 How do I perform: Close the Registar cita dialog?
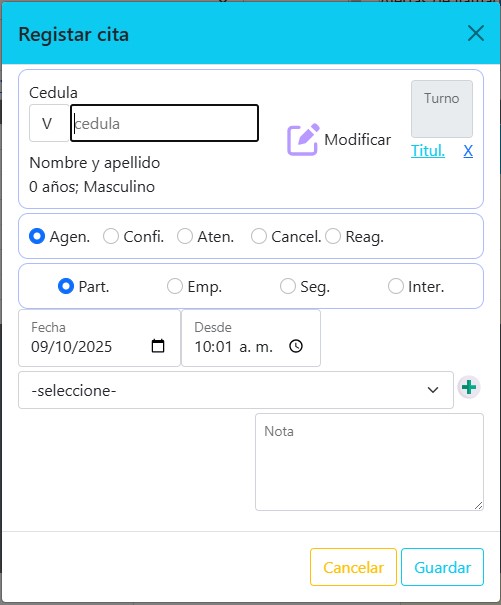476,33
